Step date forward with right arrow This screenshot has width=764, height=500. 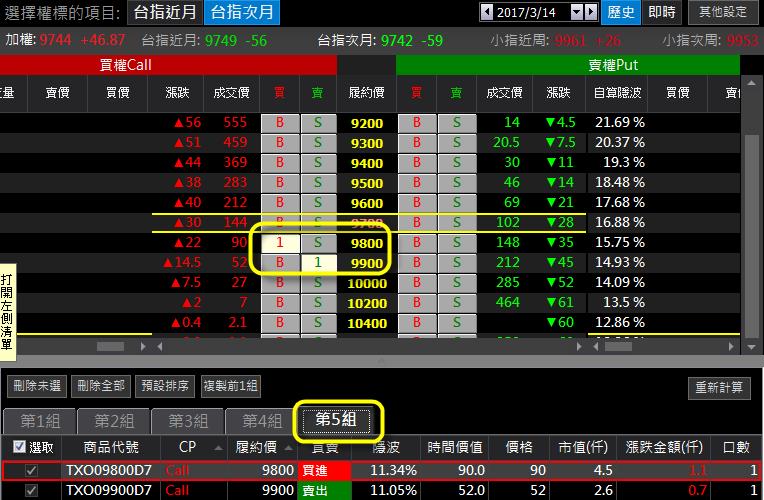point(591,12)
